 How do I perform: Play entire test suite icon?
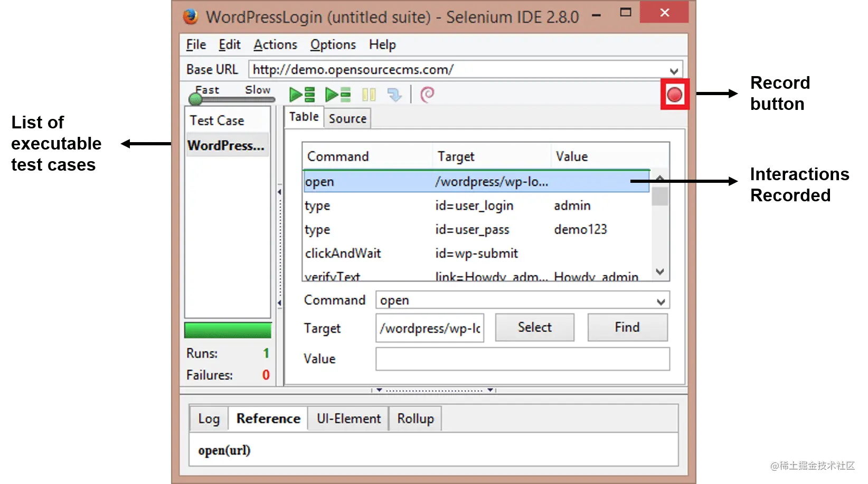(x=302, y=95)
